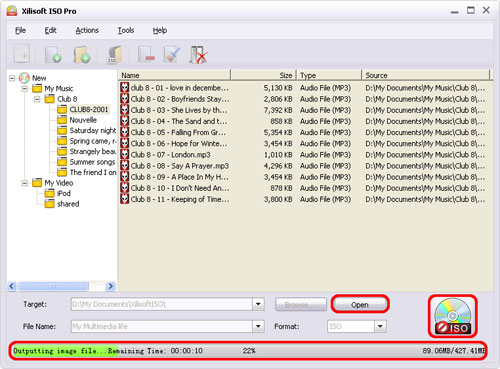
Task: Click the Xilisoft ISO Pro title icon
Action: [12, 11]
